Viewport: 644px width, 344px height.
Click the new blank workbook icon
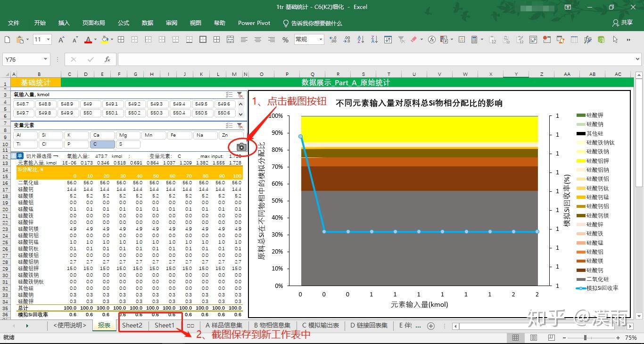click(8, 40)
